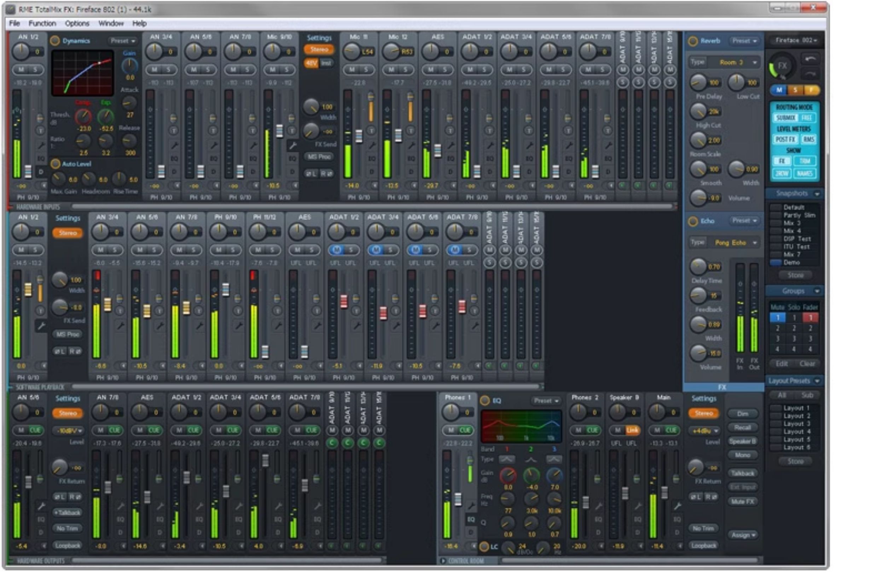This screenshot has height=588, width=877.
Task: Open the EQ Preset dropdown
Action: [x=546, y=400]
